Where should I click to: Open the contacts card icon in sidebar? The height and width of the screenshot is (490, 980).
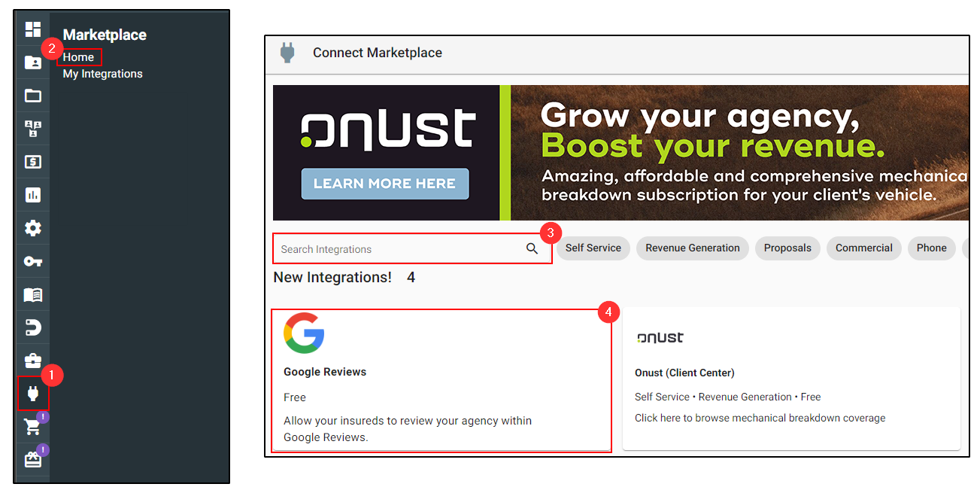33,62
